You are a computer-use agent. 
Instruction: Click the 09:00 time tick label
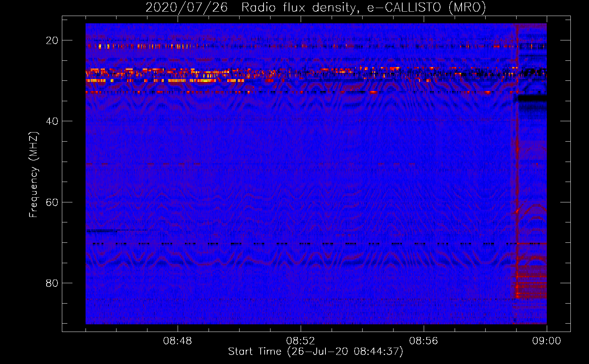[x=547, y=341]
